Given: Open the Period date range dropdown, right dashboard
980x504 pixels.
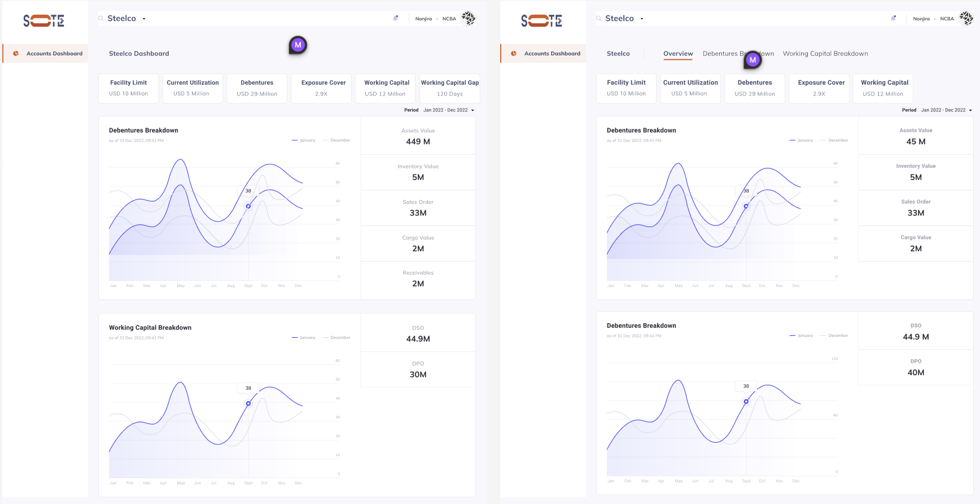Looking at the screenshot, I should (x=946, y=110).
